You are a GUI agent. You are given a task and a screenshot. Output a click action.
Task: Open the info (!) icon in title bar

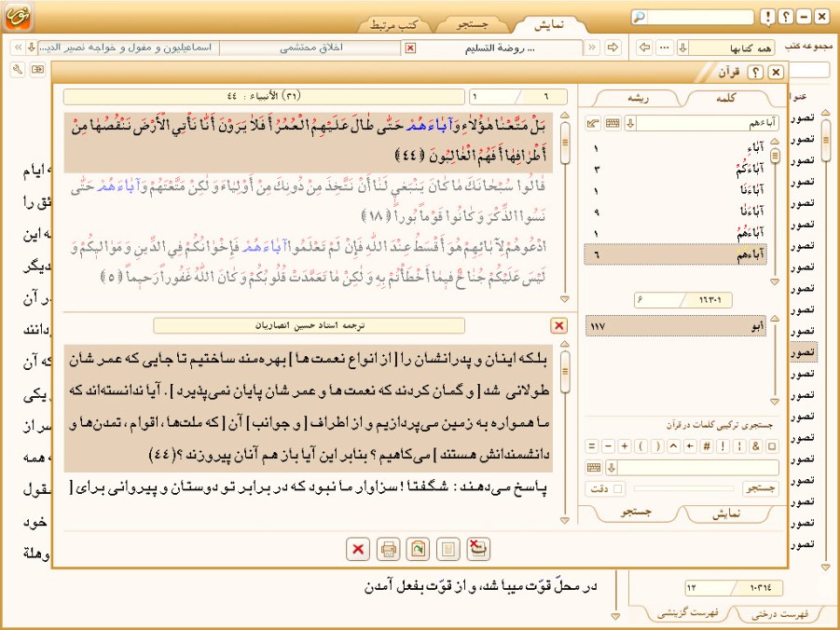[x=767, y=17]
